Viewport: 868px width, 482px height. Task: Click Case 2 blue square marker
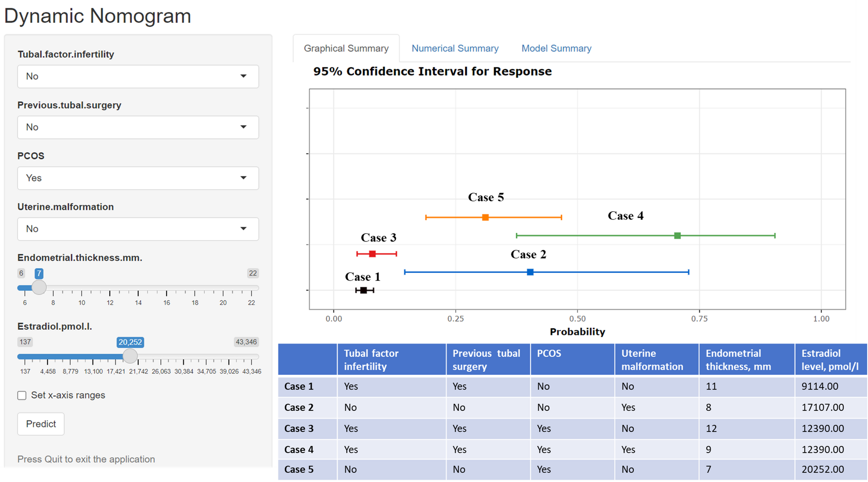[x=530, y=272]
